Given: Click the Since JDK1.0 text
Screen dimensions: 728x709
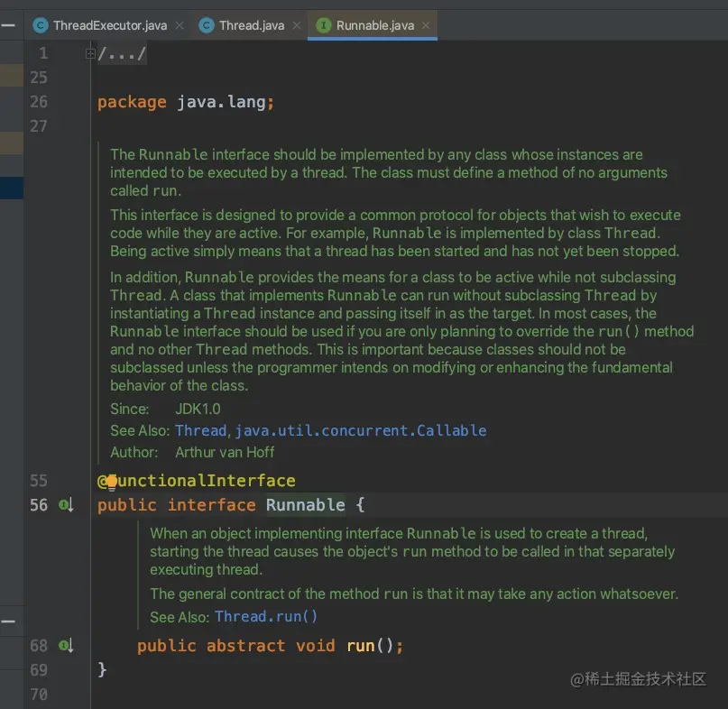Looking at the screenshot, I should [x=165, y=409].
